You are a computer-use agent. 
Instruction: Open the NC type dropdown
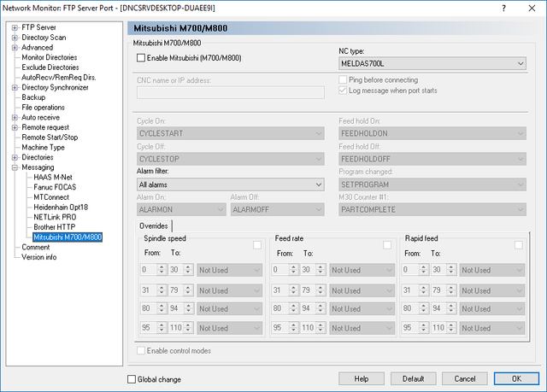[x=432, y=64]
